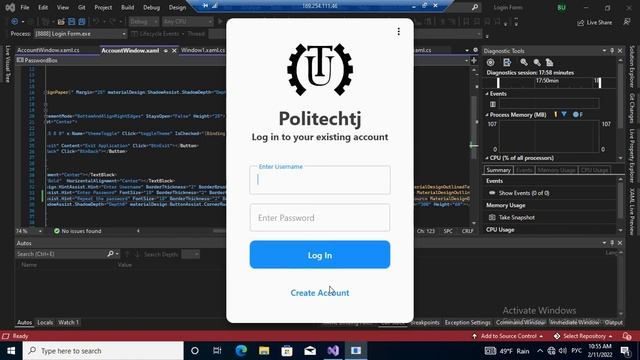Click the BU account avatar

pos(562,7)
